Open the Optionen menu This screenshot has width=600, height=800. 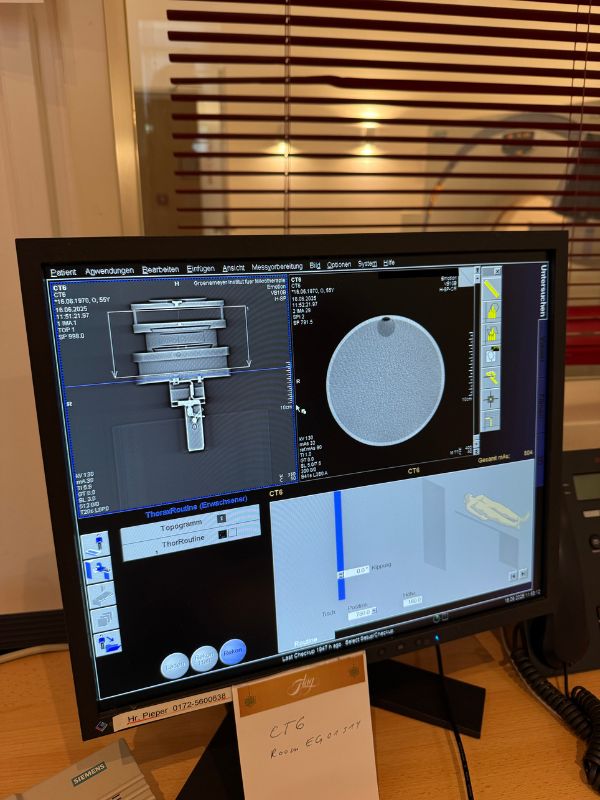tap(339, 264)
